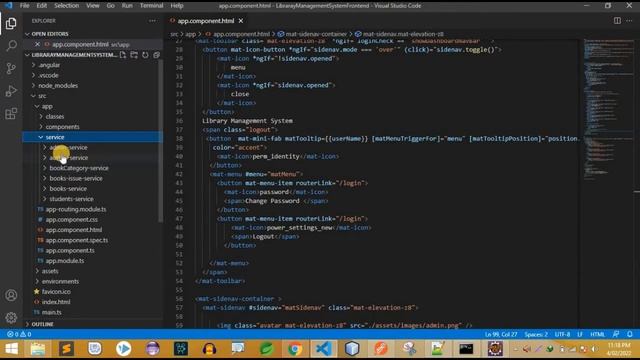640x360 pixels.
Task: Open index.html file in explorer
Action: pyautogui.click(x=56, y=302)
